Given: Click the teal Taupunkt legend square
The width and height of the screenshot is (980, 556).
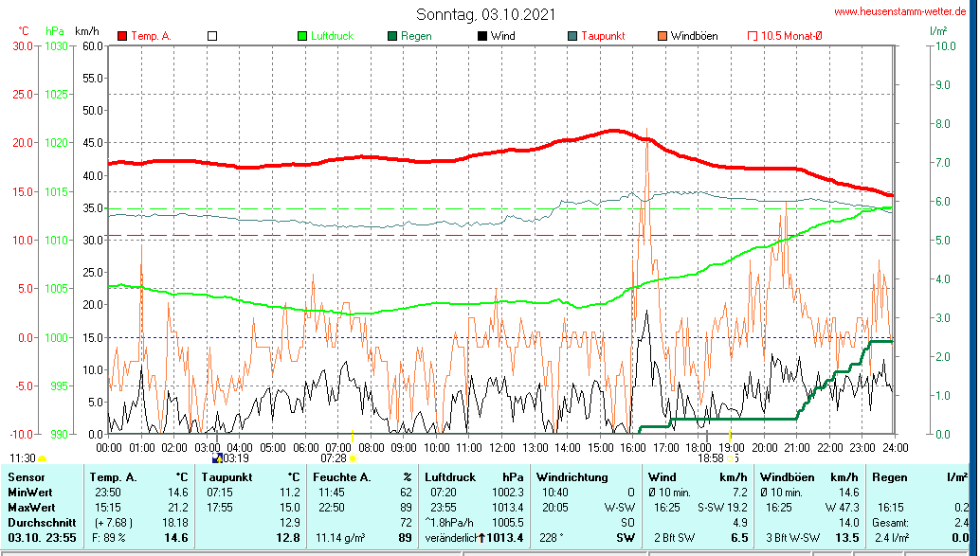Looking at the screenshot, I should click(572, 36).
